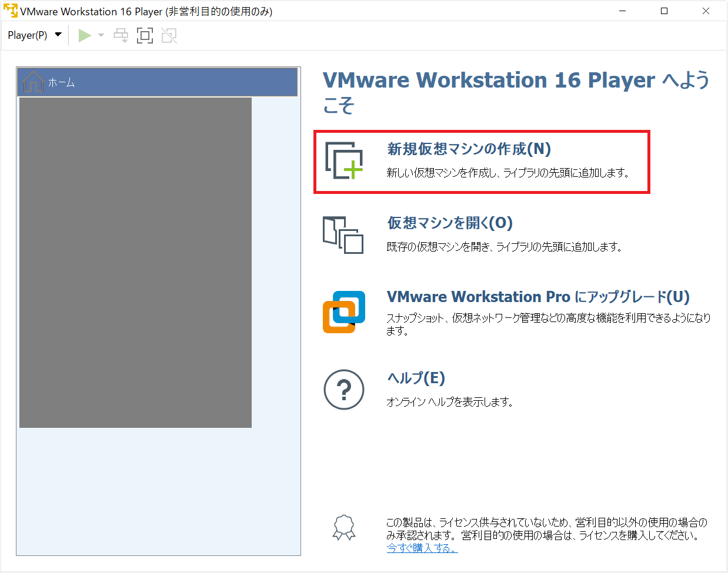Click the VMware app icon in title bar
This screenshot has width=728, height=573.
11,11
